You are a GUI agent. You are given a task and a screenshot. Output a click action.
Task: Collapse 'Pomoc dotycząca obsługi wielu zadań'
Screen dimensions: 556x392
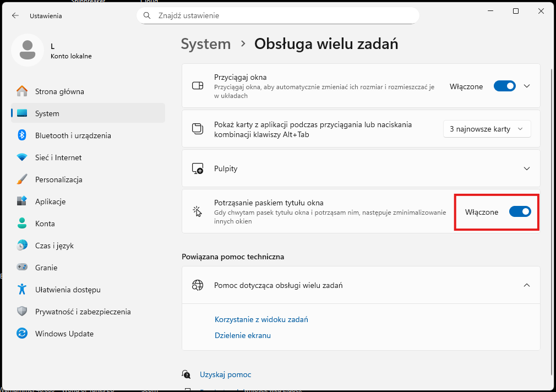click(x=527, y=285)
